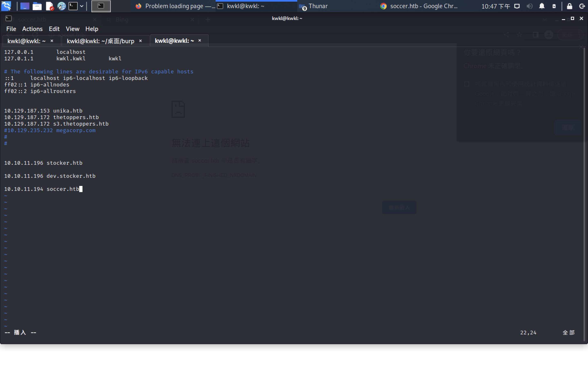Open the file manager launcher
This screenshot has height=367, width=588.
tap(37, 6)
